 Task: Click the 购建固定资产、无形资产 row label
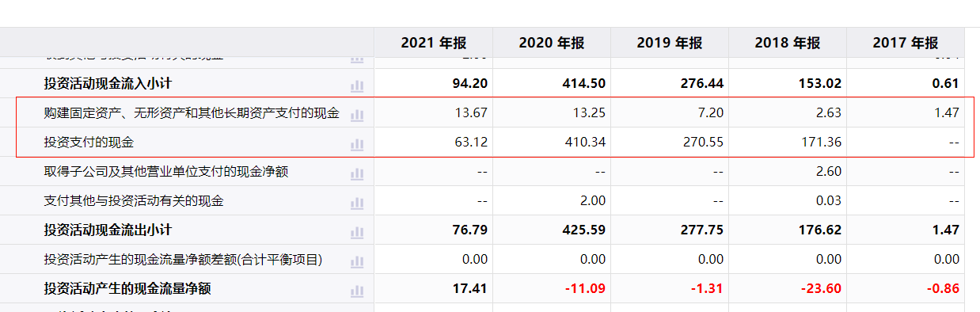click(x=192, y=113)
